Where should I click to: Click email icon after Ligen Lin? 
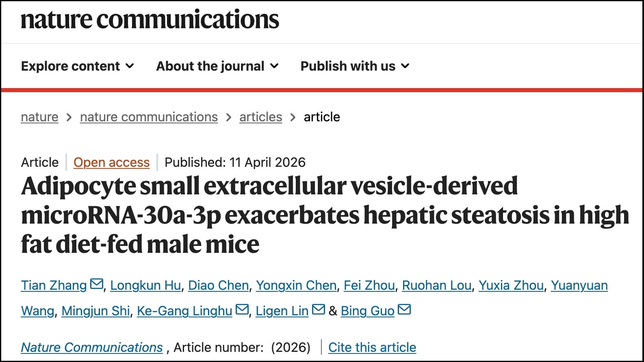tap(319, 310)
